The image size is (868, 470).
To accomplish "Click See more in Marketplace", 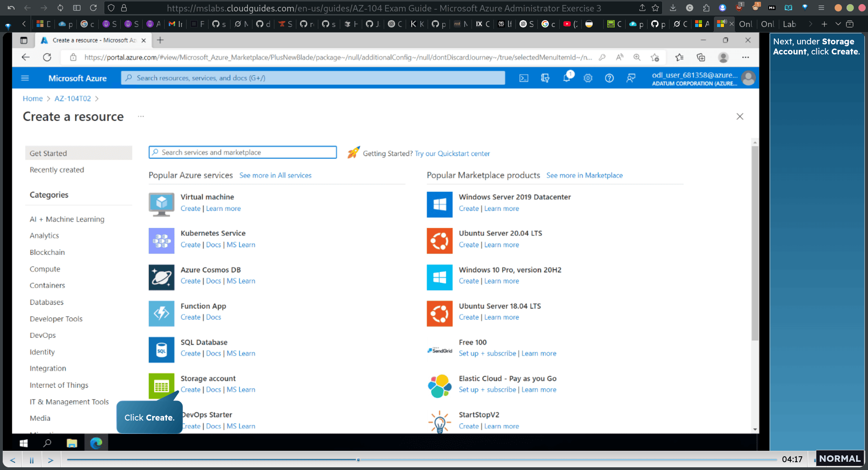I will (584, 175).
